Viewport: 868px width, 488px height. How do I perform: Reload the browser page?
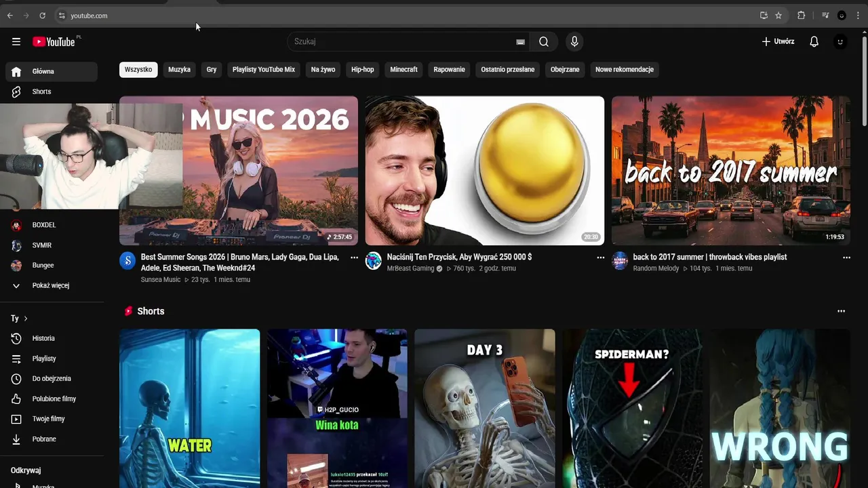42,15
